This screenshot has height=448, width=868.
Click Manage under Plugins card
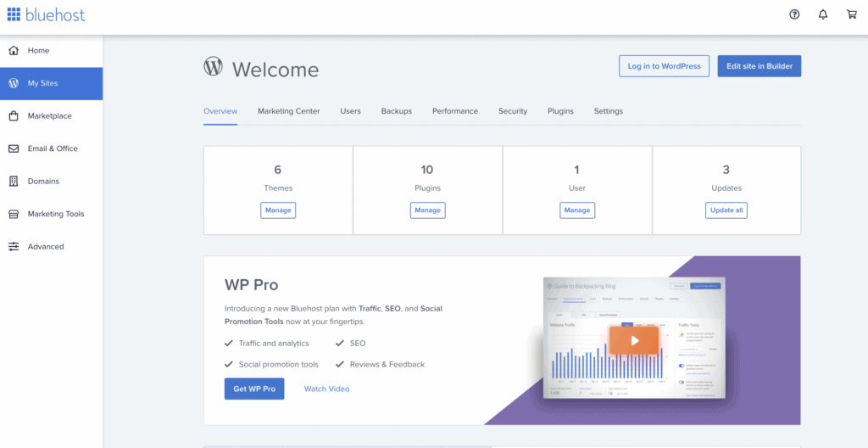(428, 210)
